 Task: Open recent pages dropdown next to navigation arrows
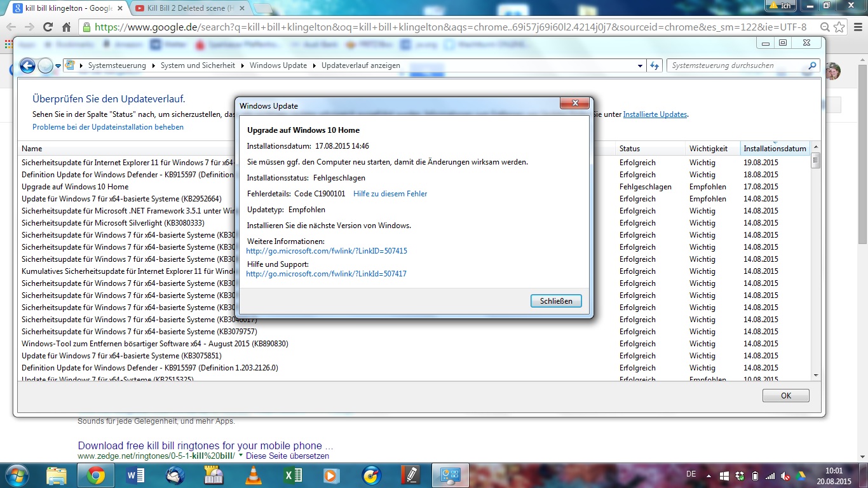click(x=58, y=65)
